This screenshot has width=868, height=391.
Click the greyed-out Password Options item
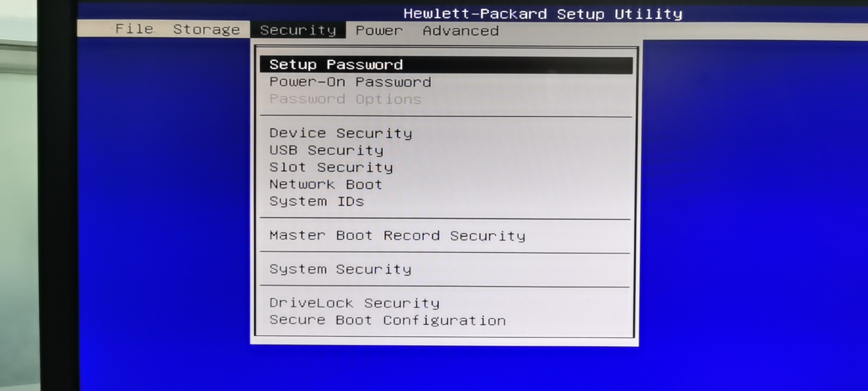(345, 99)
